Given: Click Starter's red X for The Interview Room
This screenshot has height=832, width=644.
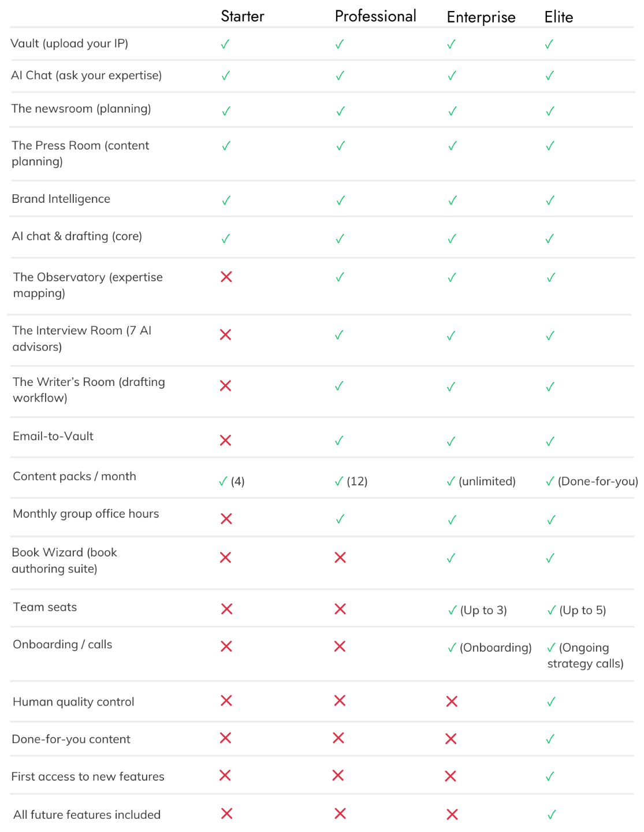Looking at the screenshot, I should tap(226, 335).
